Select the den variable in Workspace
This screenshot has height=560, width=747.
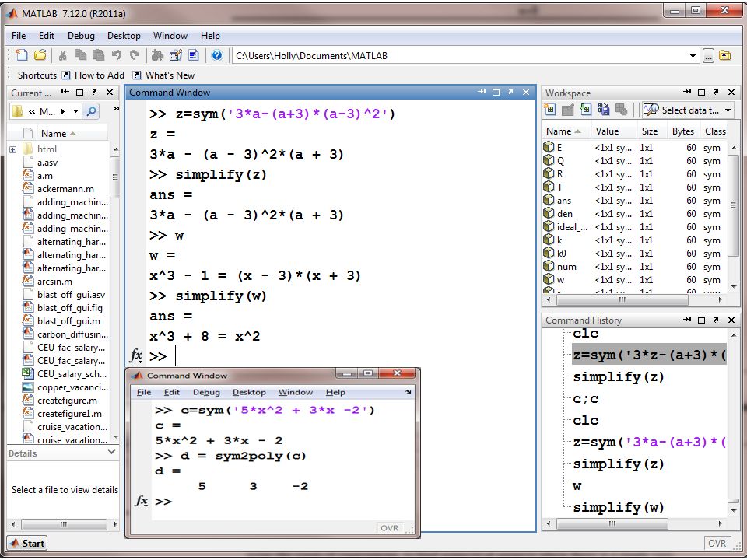(565, 214)
